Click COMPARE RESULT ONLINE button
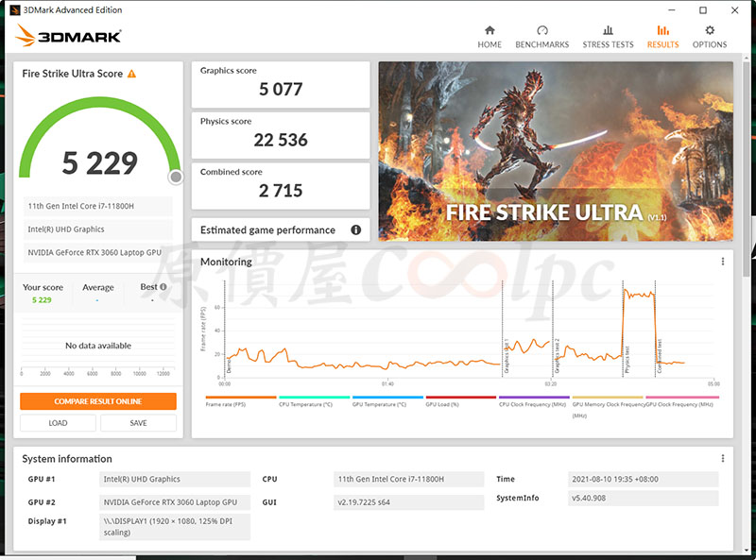756x560 pixels. pyautogui.click(x=98, y=401)
